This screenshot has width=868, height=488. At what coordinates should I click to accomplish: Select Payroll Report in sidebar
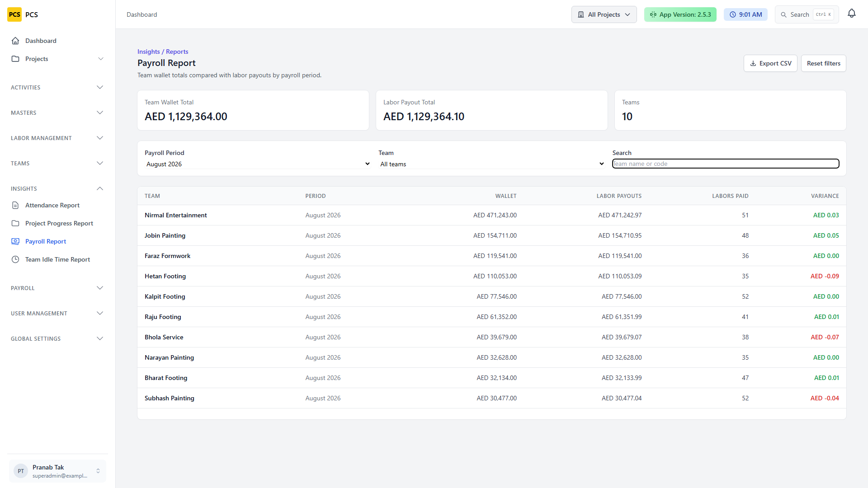point(57,241)
